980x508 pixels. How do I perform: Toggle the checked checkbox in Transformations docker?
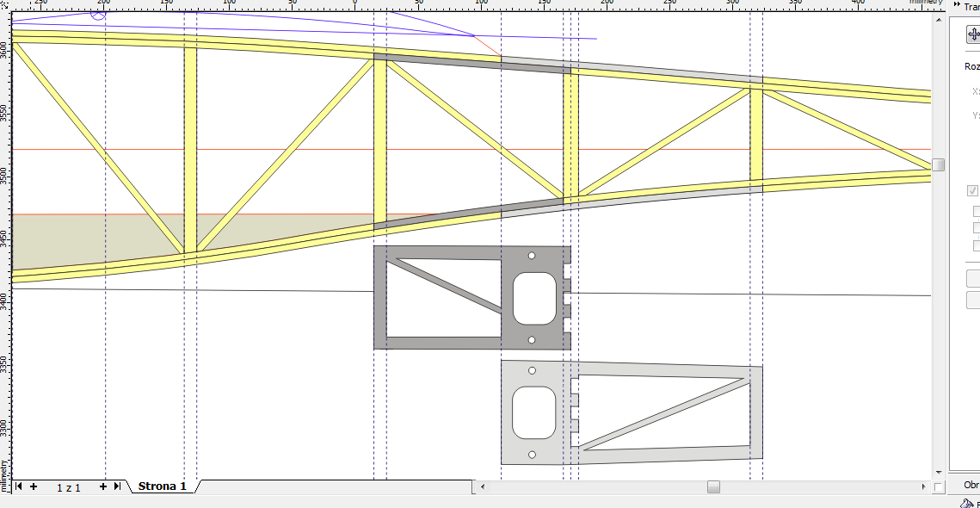[x=973, y=191]
